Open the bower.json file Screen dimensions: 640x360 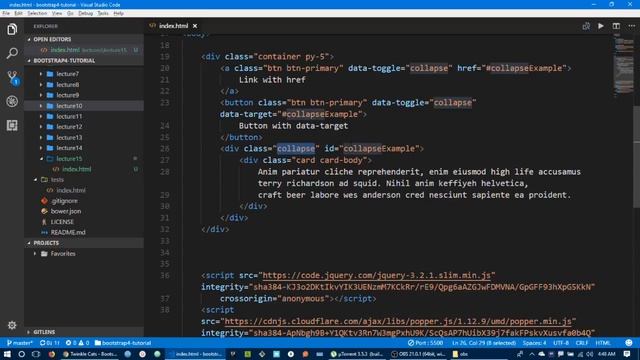click(84, 211)
